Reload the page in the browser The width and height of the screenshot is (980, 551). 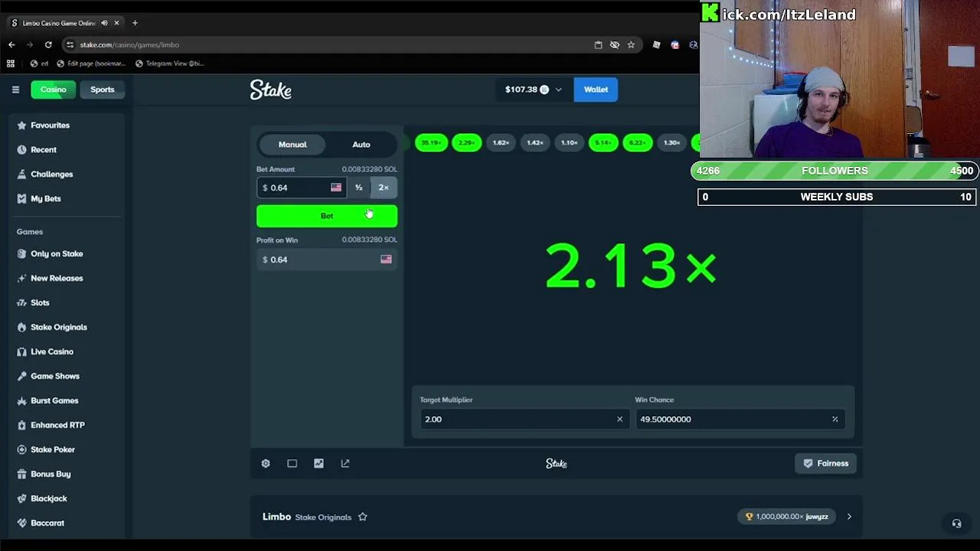[48, 44]
